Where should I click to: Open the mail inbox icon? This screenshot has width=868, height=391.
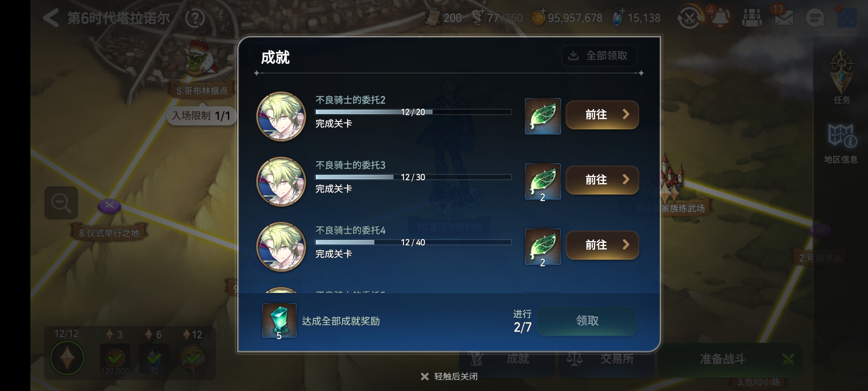click(783, 17)
